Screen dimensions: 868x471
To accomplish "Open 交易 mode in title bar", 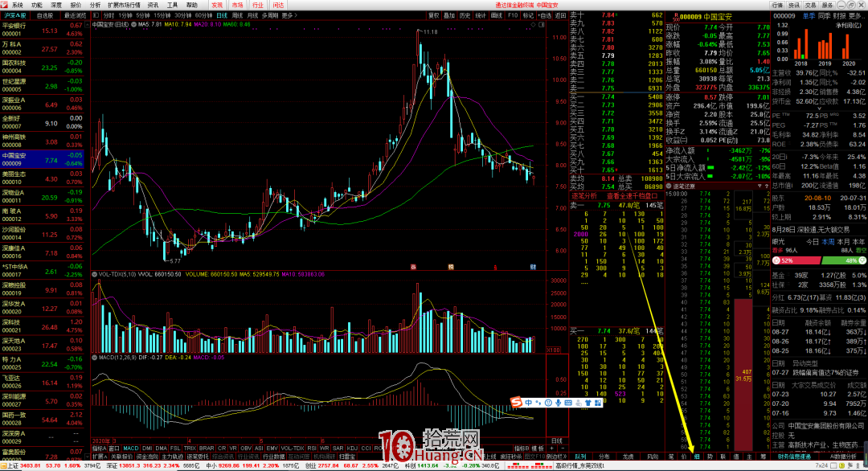I will [x=810, y=5].
